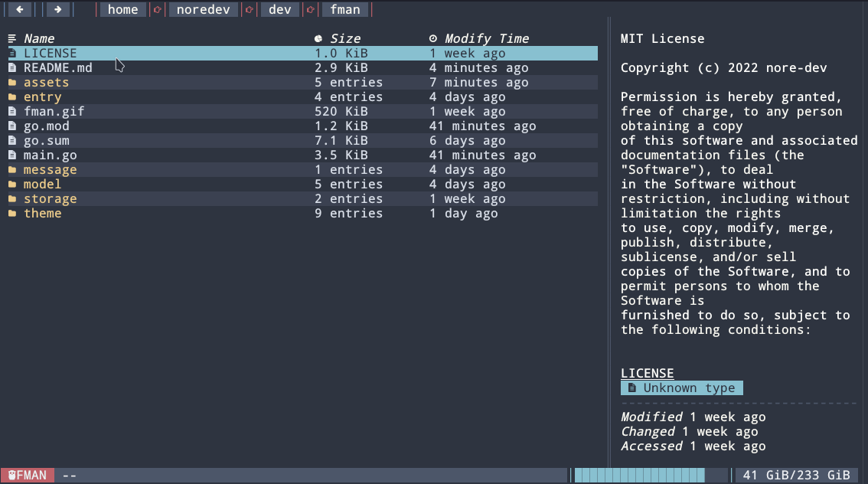Click the go.mod file icon
This screenshot has width=868, height=484.
12,126
